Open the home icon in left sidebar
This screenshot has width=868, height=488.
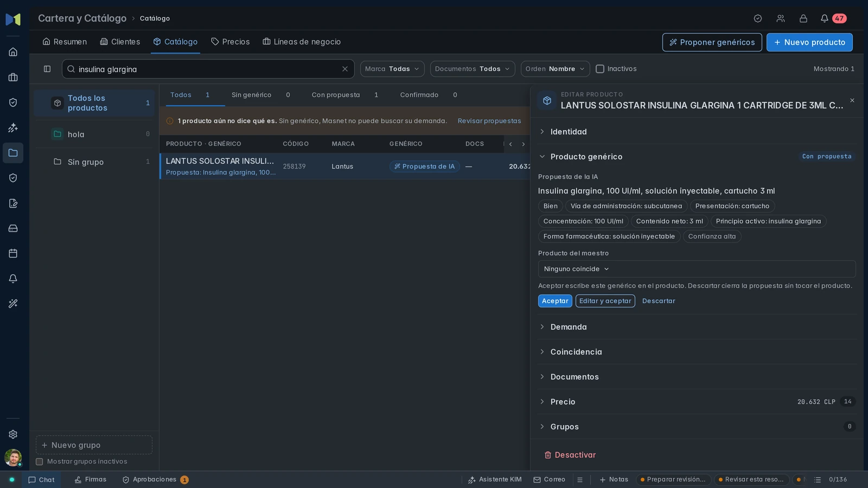pyautogui.click(x=13, y=52)
